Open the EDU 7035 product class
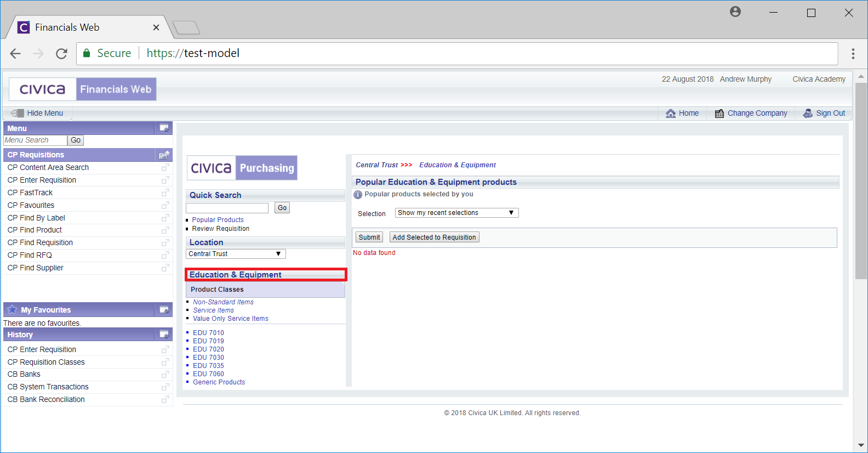Viewport: 868px width, 453px height. (208, 366)
